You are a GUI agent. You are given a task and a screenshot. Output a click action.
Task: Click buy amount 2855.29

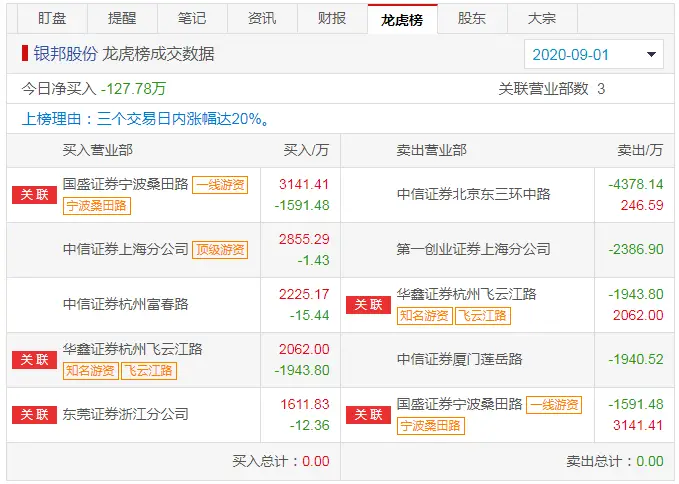[x=304, y=239]
